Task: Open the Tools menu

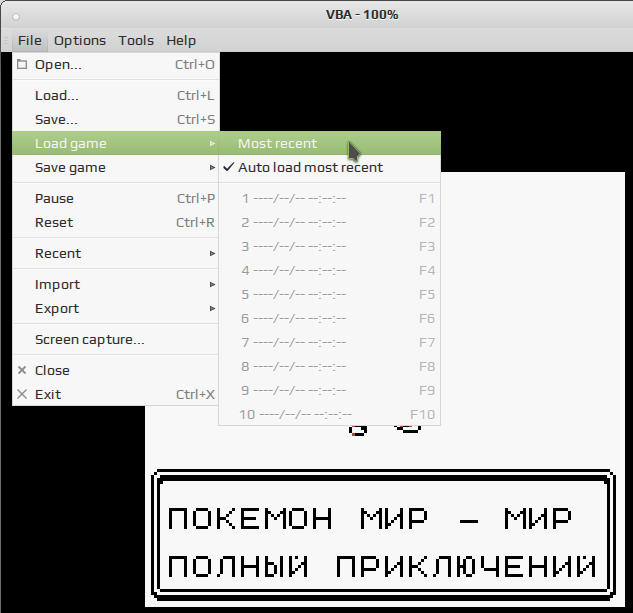Action: coord(136,40)
